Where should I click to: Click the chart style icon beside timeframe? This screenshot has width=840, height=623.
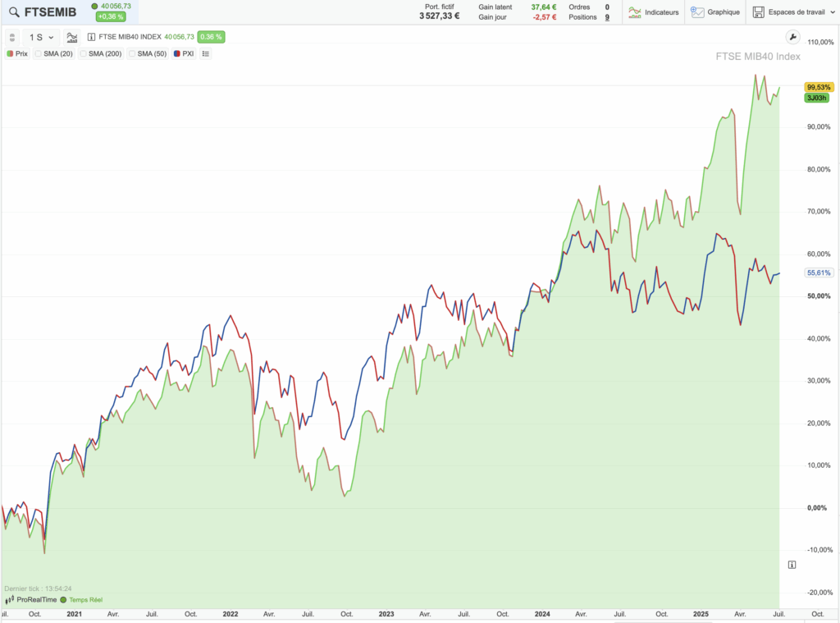tap(72, 38)
